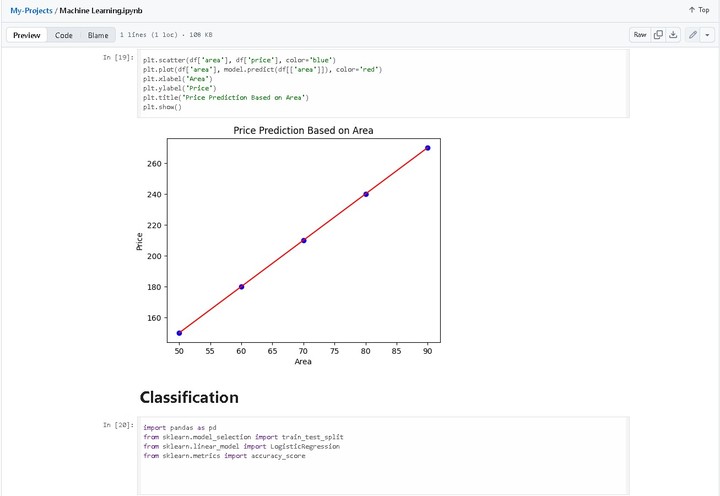
Task: Click the pencil edit file icon
Action: [x=693, y=35]
